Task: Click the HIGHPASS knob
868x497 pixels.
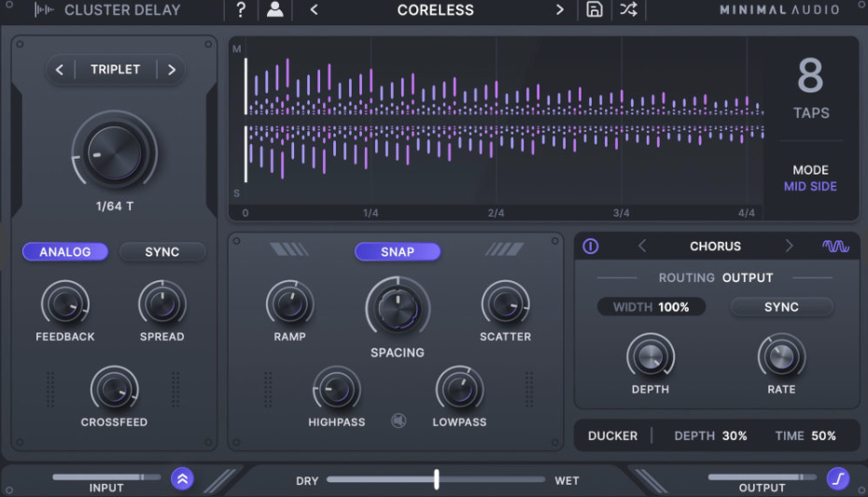Action: [x=337, y=390]
